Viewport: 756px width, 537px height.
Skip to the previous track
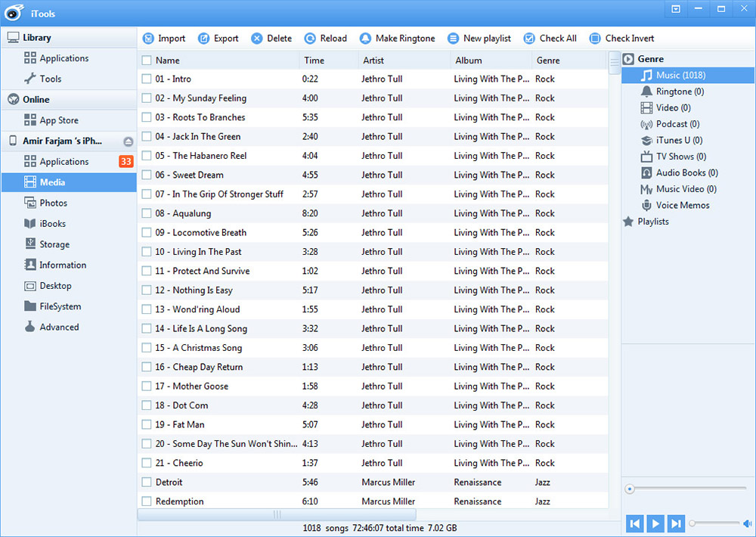pos(635,523)
